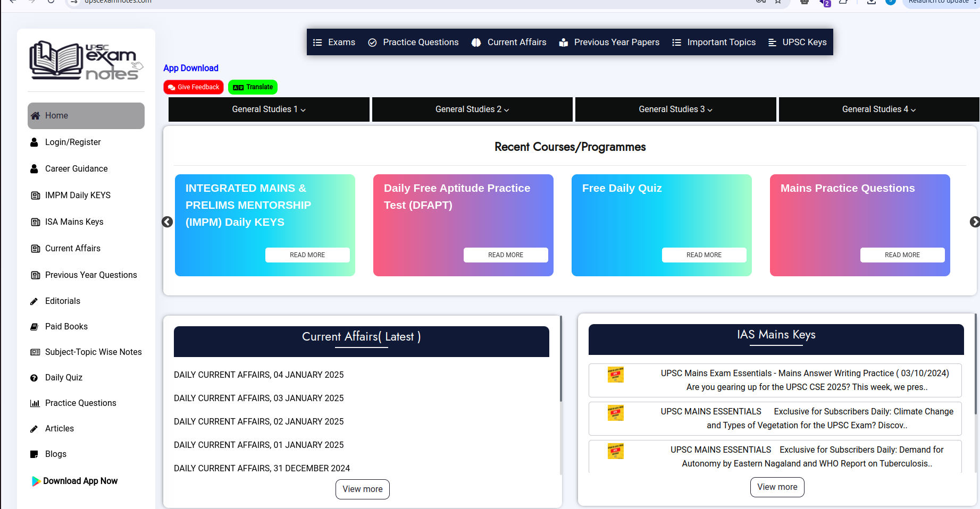Select Important Topics in top navigation
Viewport: 980px width, 509px height.
(714, 43)
